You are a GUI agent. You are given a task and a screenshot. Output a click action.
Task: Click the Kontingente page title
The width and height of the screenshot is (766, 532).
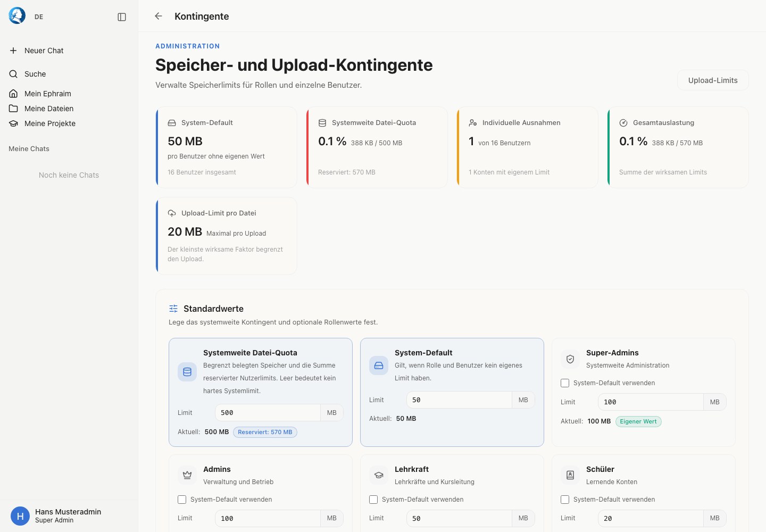(202, 16)
